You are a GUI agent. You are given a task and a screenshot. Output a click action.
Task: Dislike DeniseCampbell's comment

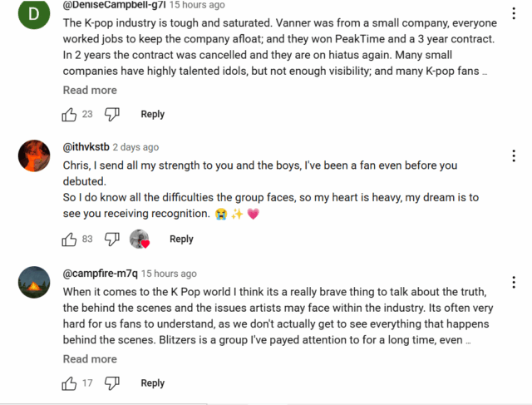[x=112, y=114]
